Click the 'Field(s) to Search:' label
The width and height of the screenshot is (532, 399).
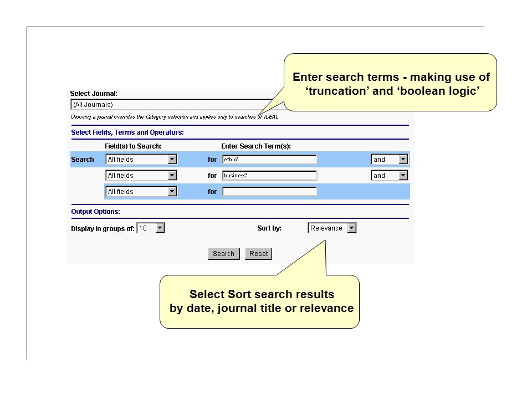tap(133, 146)
